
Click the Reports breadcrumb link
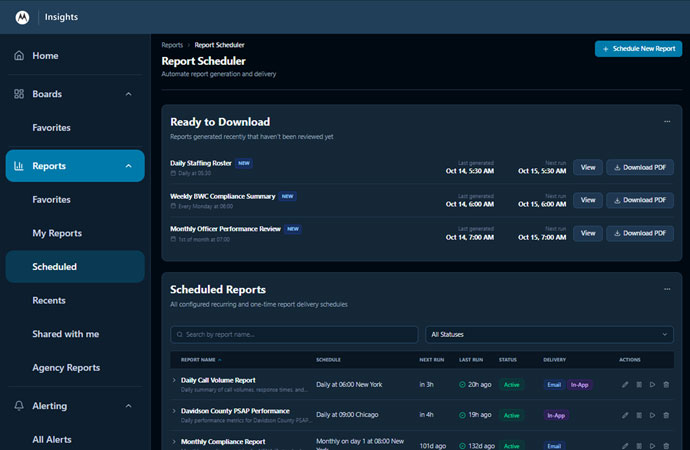click(172, 45)
